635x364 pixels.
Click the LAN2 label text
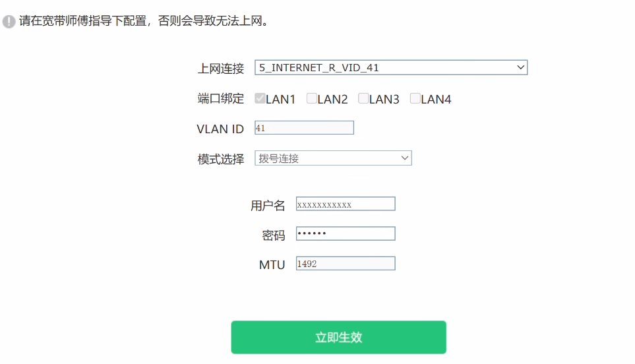(332, 99)
